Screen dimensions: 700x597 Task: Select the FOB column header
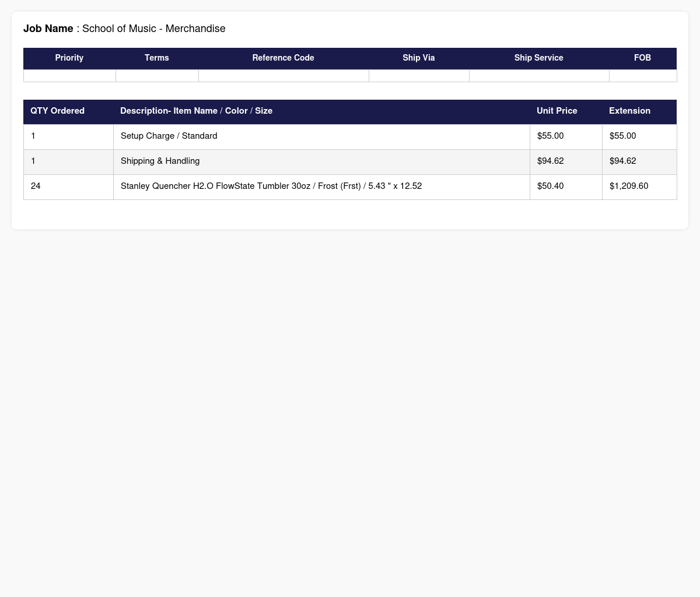(643, 58)
